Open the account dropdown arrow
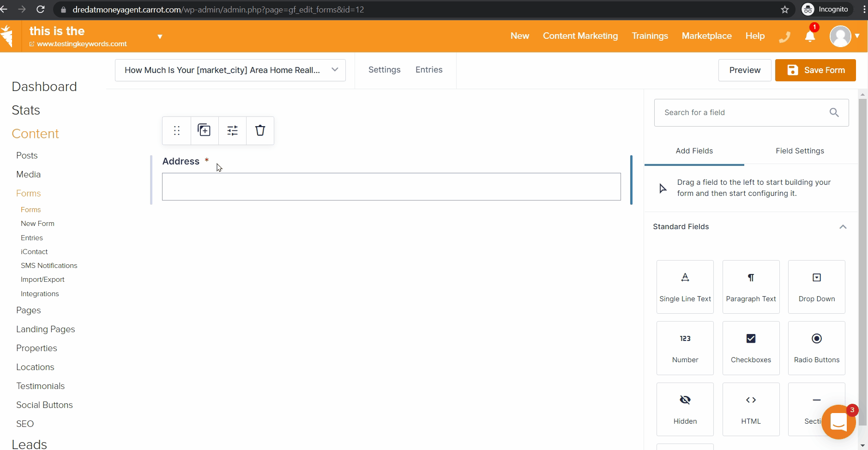The image size is (868, 450). (x=857, y=36)
